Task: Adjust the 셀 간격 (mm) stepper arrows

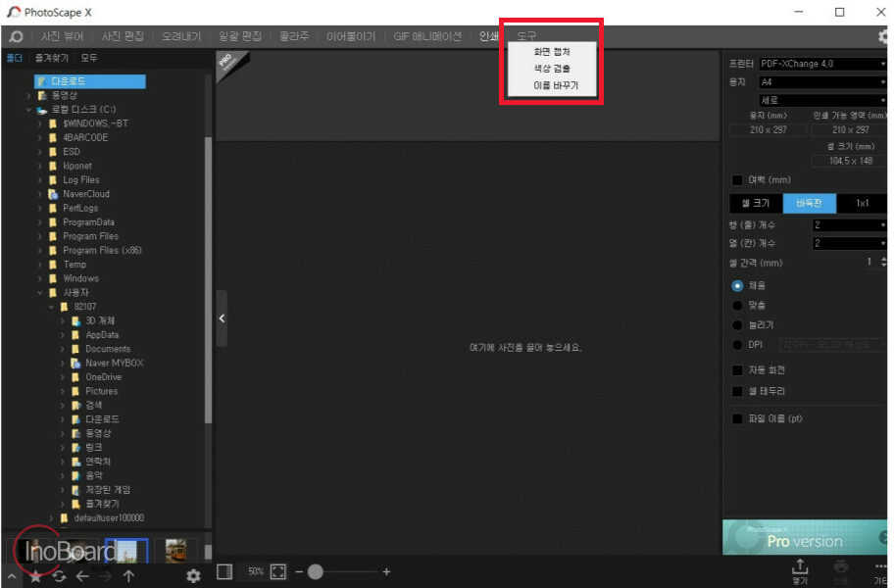Action: click(x=883, y=262)
